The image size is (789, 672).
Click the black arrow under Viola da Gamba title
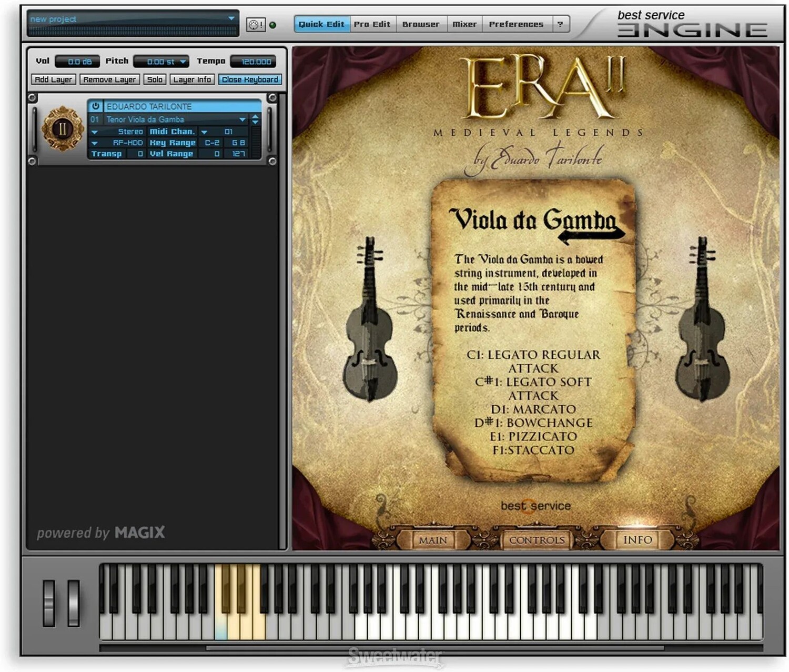click(591, 236)
